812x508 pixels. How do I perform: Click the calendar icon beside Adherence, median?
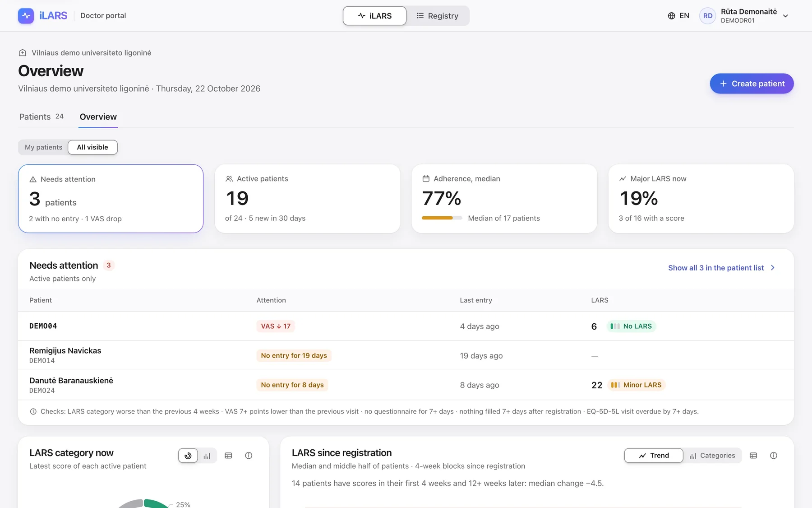[x=426, y=179]
